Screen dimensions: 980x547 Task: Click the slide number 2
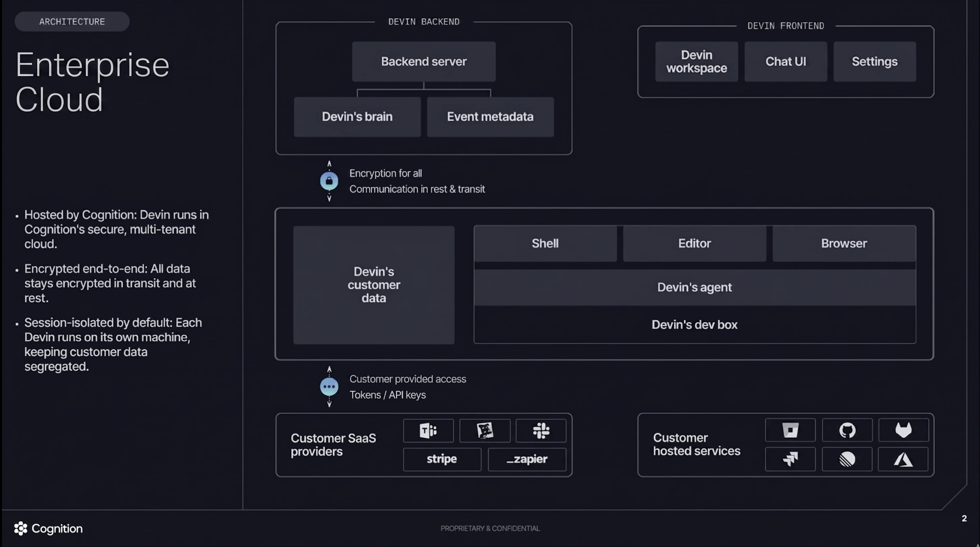tap(964, 518)
